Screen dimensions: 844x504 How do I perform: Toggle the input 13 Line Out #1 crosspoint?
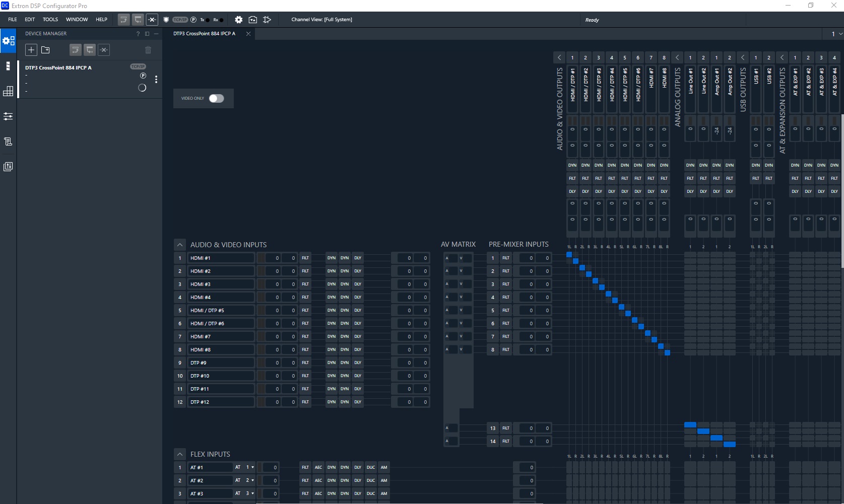pos(690,425)
